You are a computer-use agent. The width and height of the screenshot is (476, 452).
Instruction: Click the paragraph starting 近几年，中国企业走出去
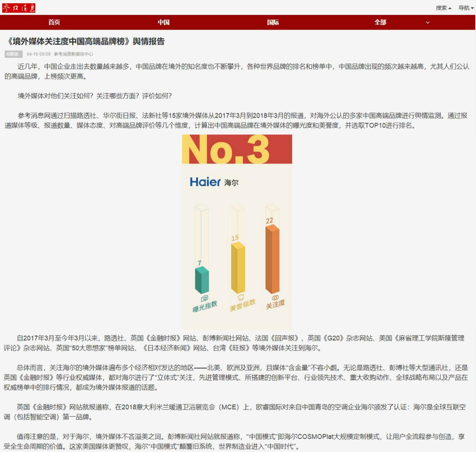coord(237,71)
